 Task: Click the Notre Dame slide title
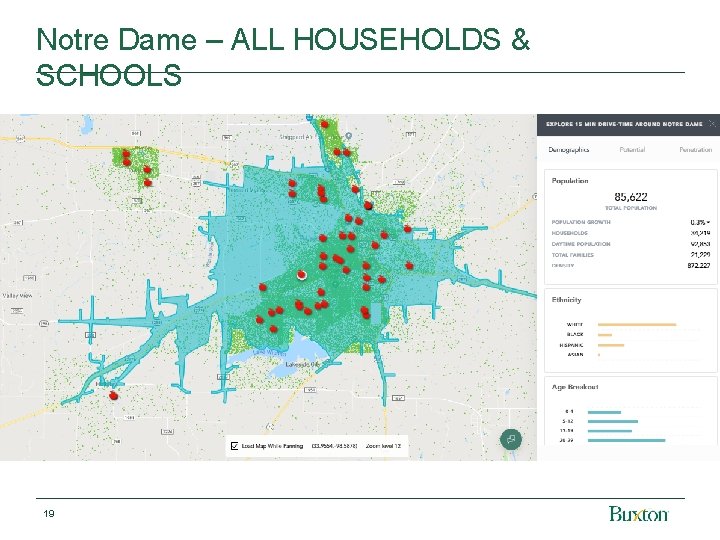tap(283, 56)
